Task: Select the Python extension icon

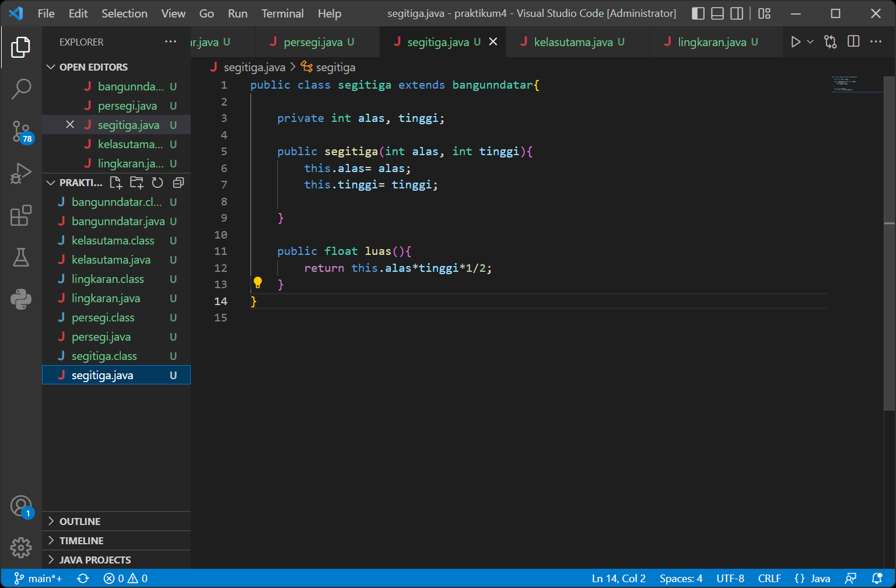Action: [x=22, y=299]
